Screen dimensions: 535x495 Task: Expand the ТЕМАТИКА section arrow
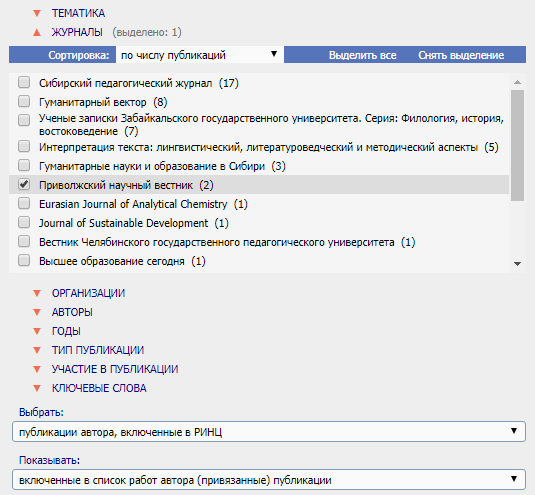click(x=37, y=13)
